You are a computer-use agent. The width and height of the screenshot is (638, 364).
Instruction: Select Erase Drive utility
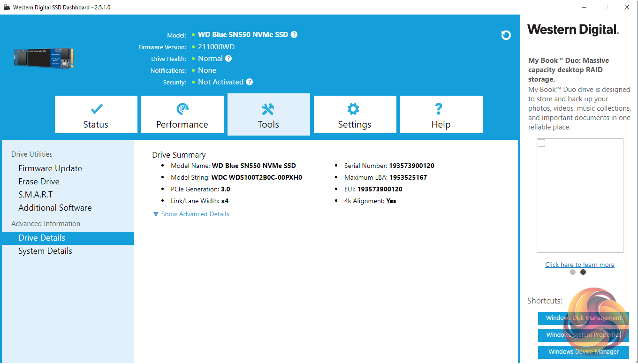[x=39, y=182]
